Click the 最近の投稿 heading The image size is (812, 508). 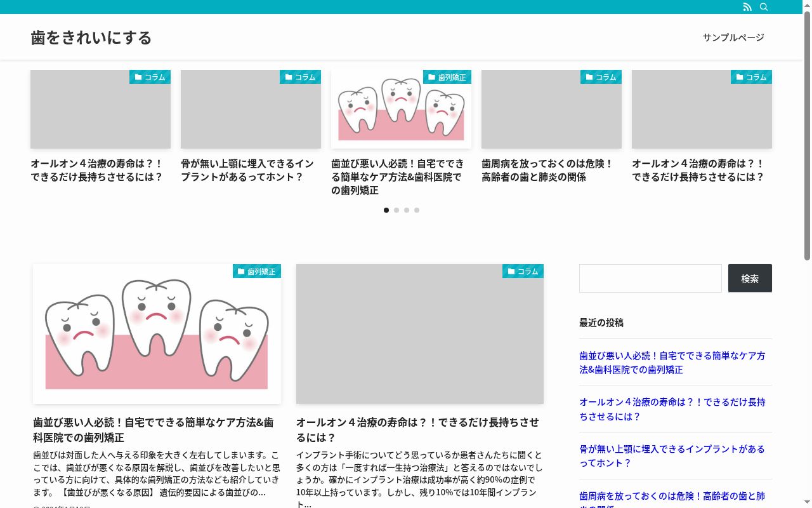click(x=601, y=323)
